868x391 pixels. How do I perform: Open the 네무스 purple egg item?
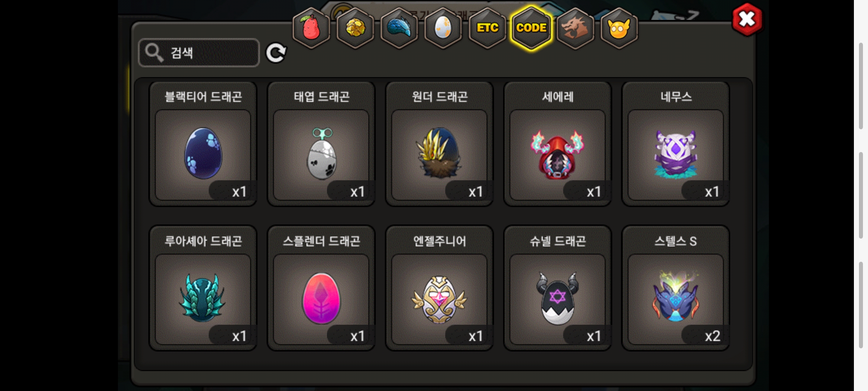click(676, 144)
